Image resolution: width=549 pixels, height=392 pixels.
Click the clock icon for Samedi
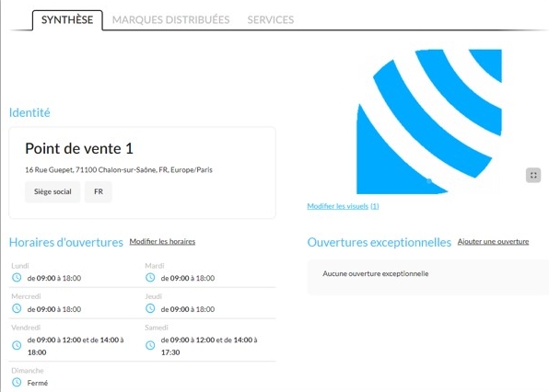point(150,345)
